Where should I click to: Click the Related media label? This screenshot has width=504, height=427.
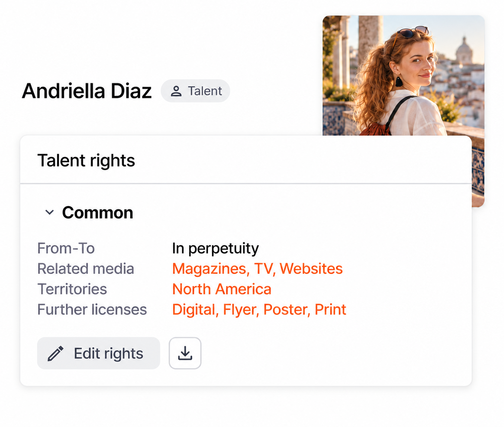coord(86,269)
